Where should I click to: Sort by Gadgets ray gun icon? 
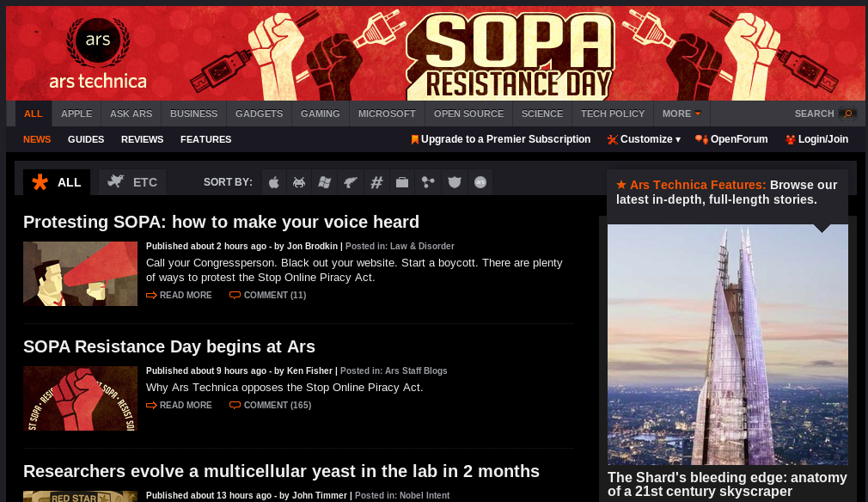coord(351,182)
